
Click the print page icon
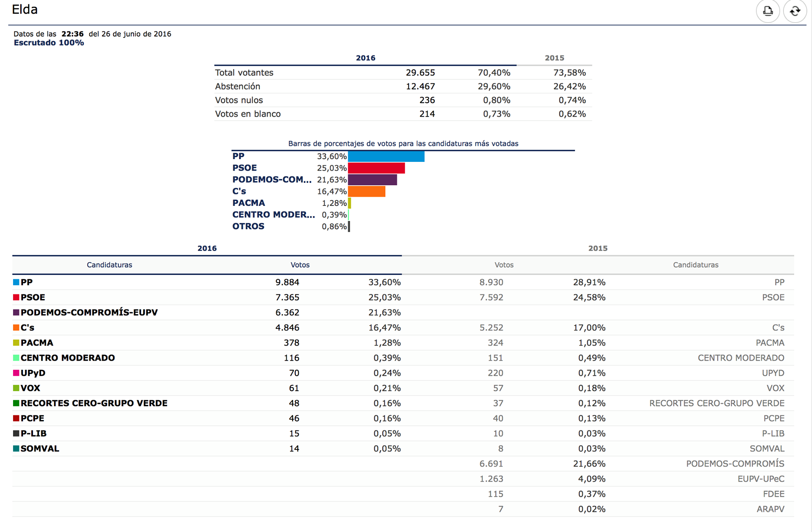pos(768,11)
